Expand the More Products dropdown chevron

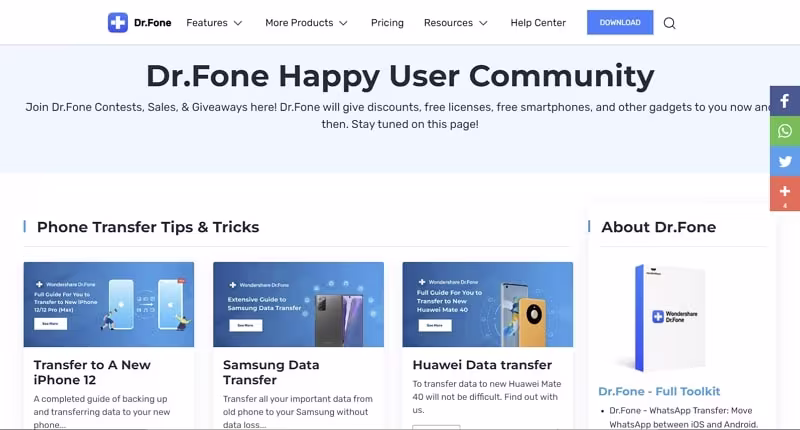343,23
